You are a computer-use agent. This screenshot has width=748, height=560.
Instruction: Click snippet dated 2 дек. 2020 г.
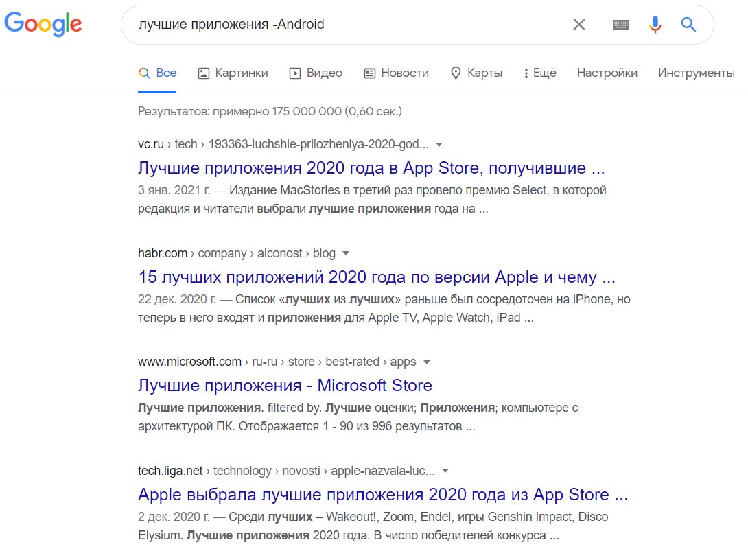point(373,526)
